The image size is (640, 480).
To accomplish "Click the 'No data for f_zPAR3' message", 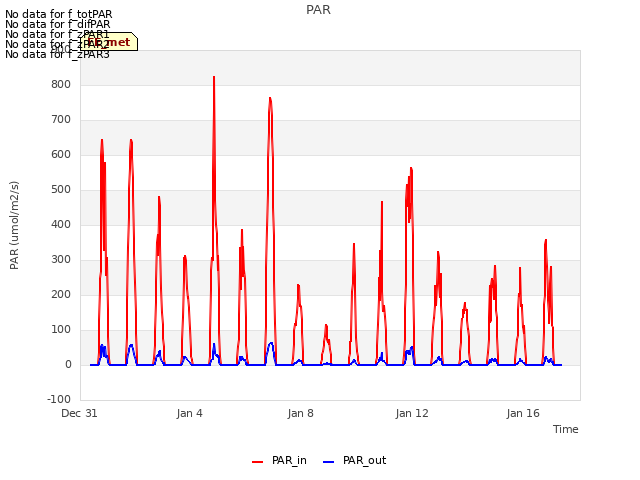I will tap(58, 54).
